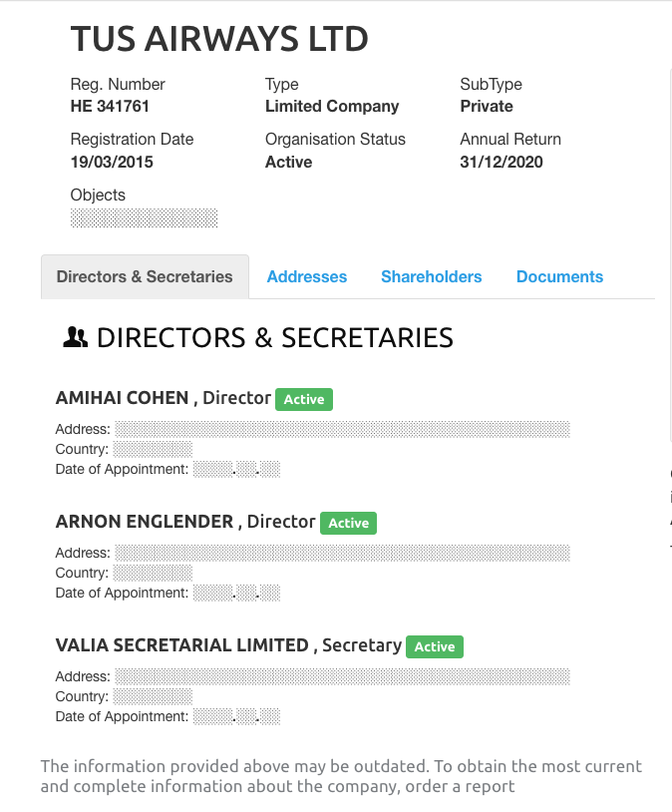
Task: Click VALIA SECRETARIAL LIMITED name
Action: click(x=182, y=645)
